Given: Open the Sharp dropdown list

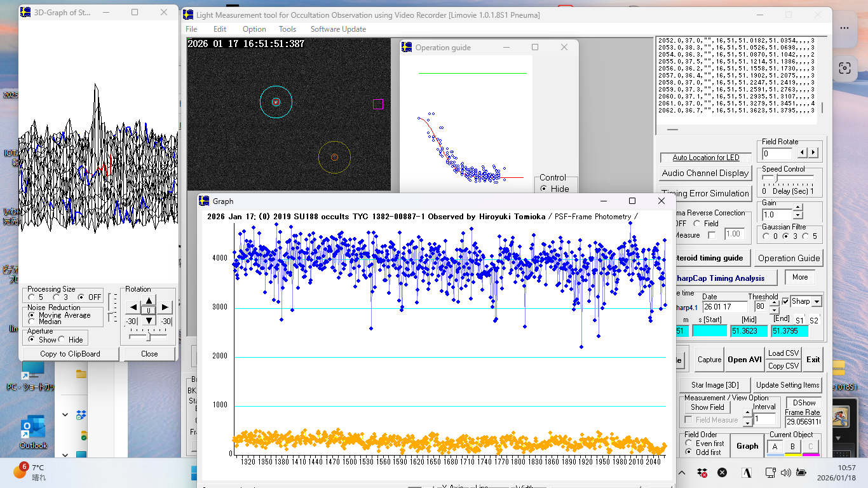Looking at the screenshot, I should pos(817,302).
